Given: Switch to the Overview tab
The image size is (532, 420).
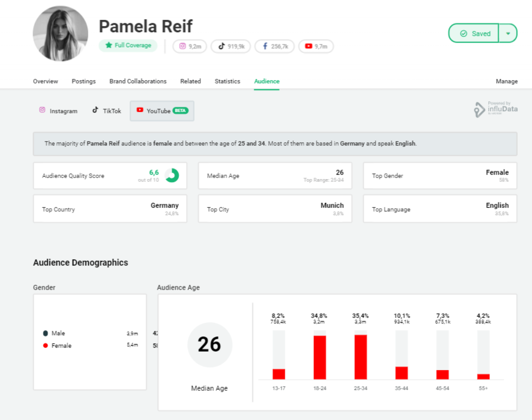Looking at the screenshot, I should pos(46,81).
